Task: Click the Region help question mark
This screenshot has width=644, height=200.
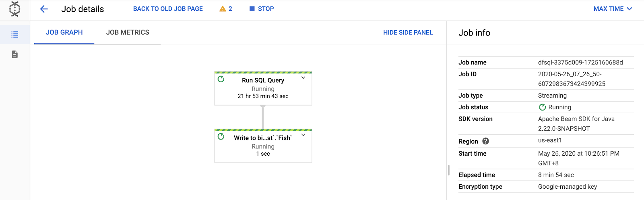Action: click(x=485, y=141)
